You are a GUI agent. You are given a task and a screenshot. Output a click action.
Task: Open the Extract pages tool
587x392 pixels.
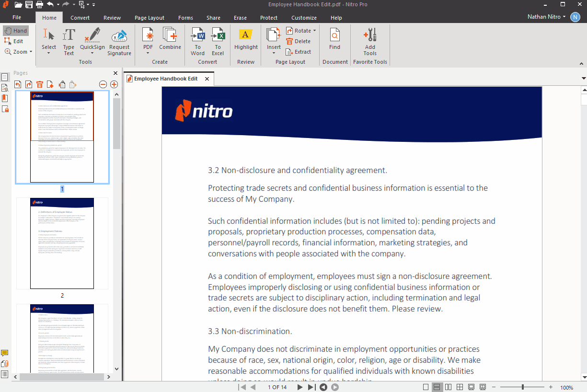(299, 52)
